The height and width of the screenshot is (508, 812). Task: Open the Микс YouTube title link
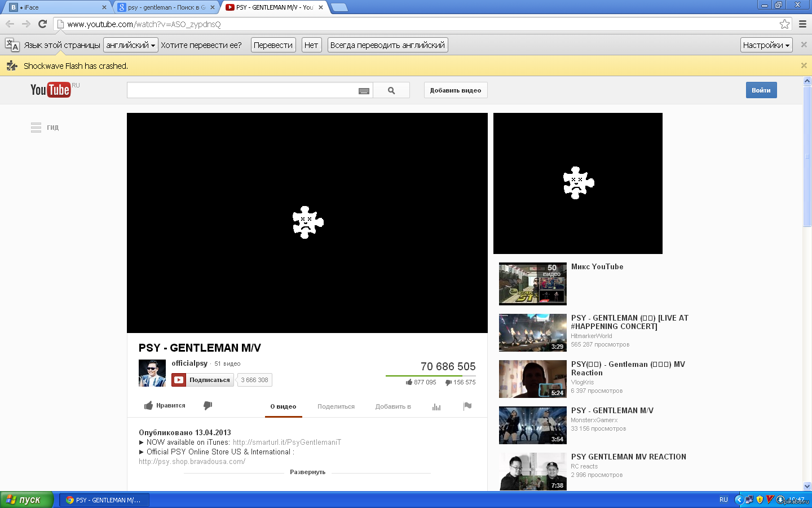[597, 267]
